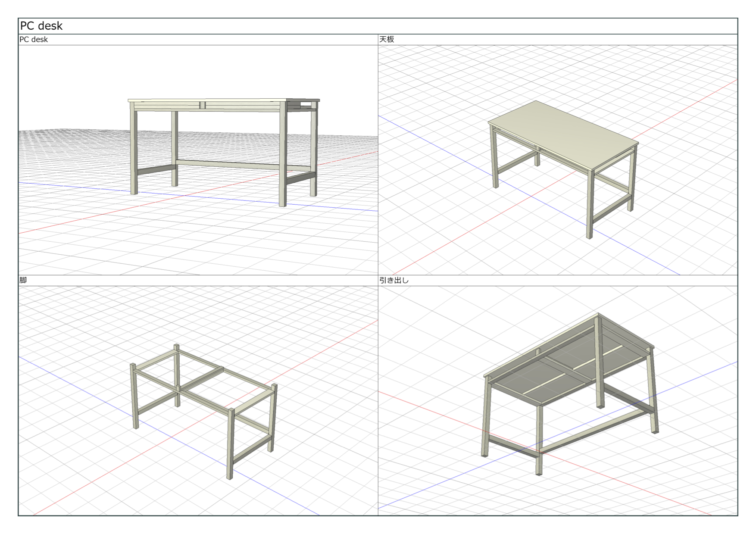Select the nearest front leg in 引き出し view

539,440
